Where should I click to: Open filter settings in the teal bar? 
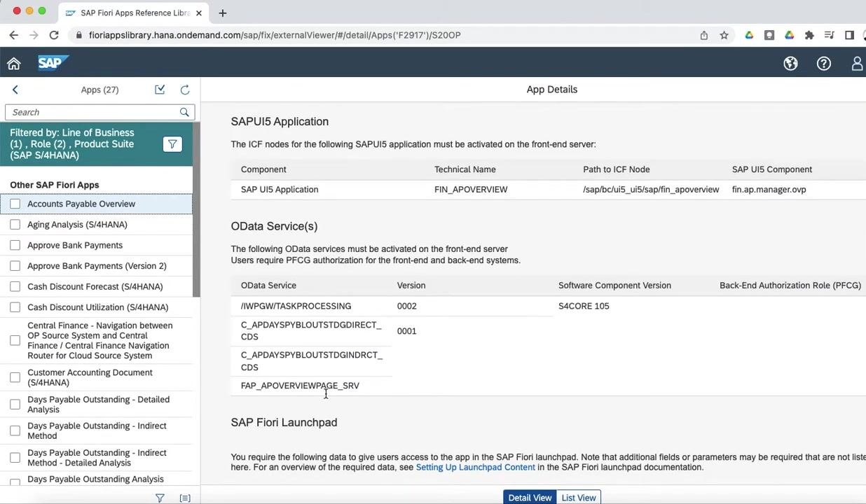coord(172,144)
